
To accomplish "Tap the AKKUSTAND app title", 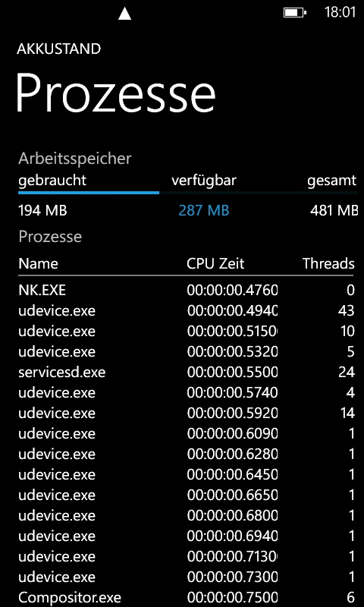I will pyautogui.click(x=59, y=49).
